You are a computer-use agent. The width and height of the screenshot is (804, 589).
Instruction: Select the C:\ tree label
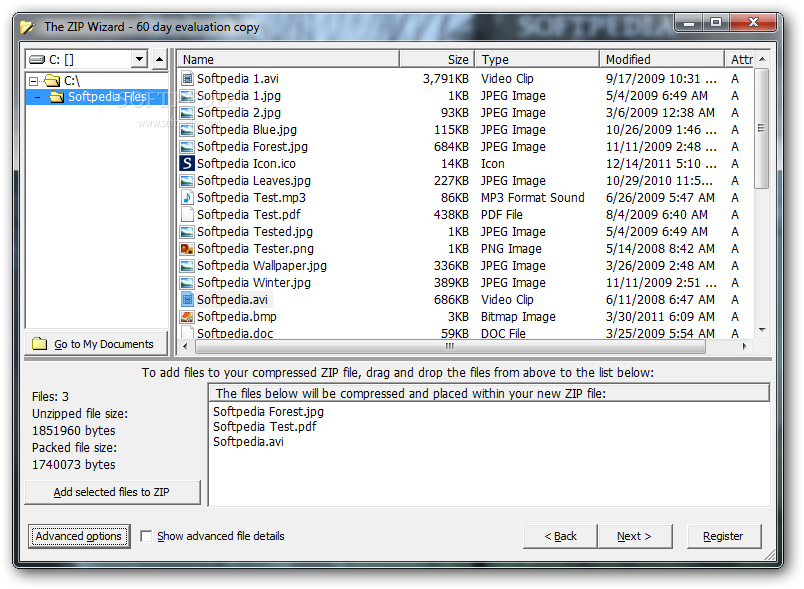[x=72, y=80]
